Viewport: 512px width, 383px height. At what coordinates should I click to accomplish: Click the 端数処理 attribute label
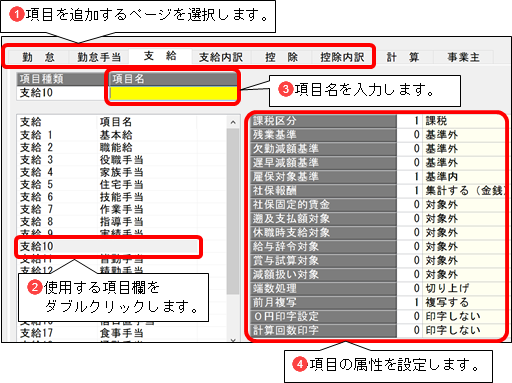coord(323,288)
